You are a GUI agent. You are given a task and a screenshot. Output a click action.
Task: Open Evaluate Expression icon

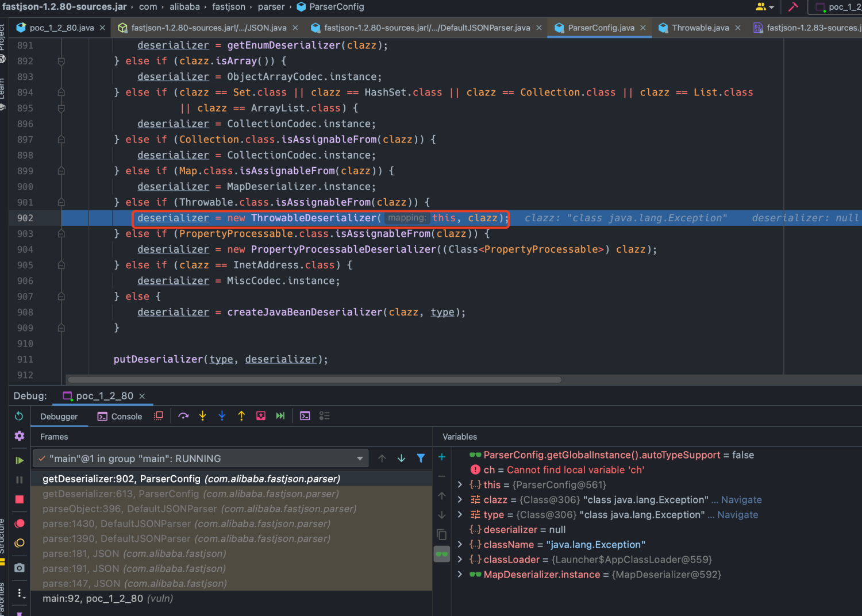(x=305, y=416)
